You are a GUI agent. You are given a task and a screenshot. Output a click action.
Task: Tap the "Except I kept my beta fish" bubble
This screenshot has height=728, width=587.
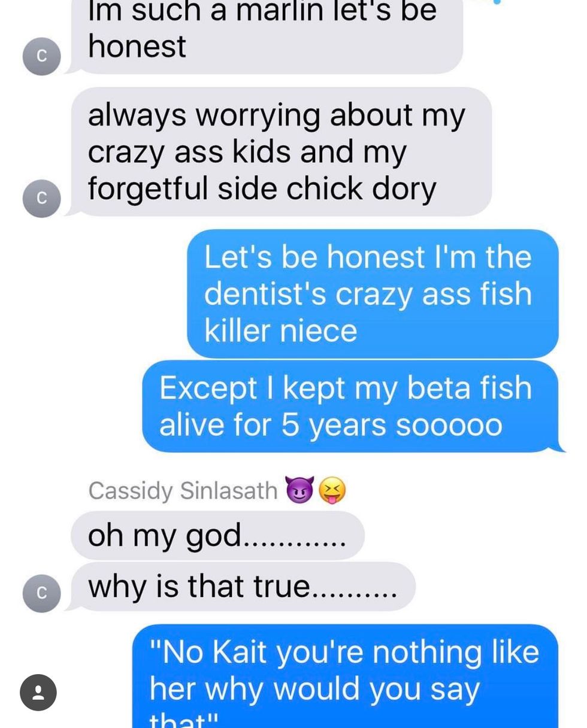coord(350,406)
